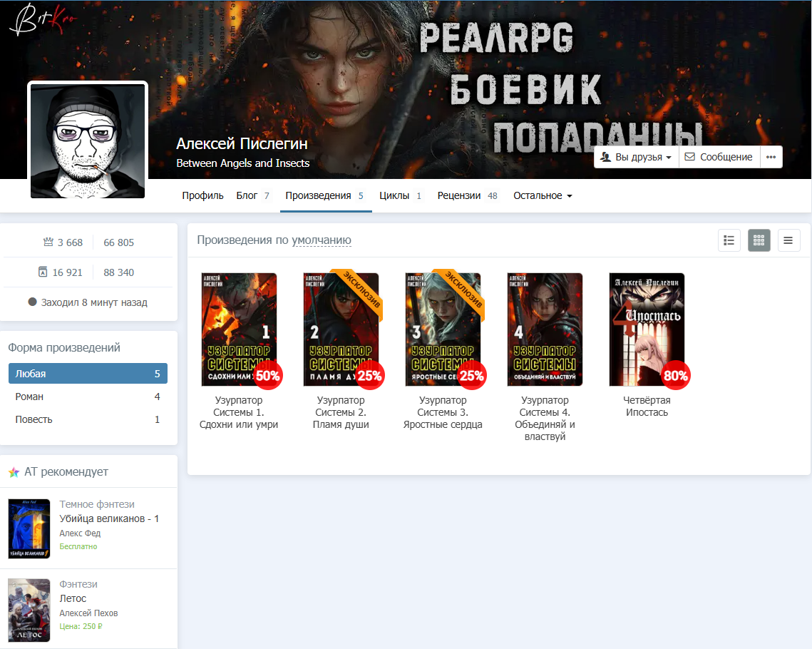Image resolution: width=812 pixels, height=649 pixels.
Task: Switch to detailed list view icon
Action: (729, 240)
